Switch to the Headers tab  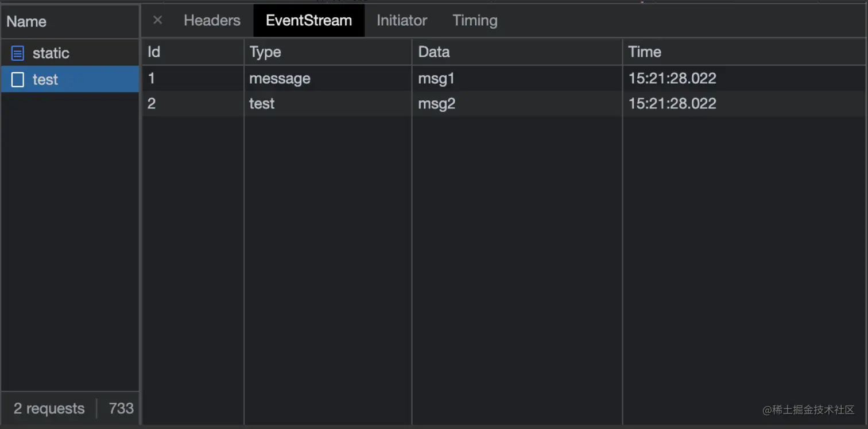212,21
